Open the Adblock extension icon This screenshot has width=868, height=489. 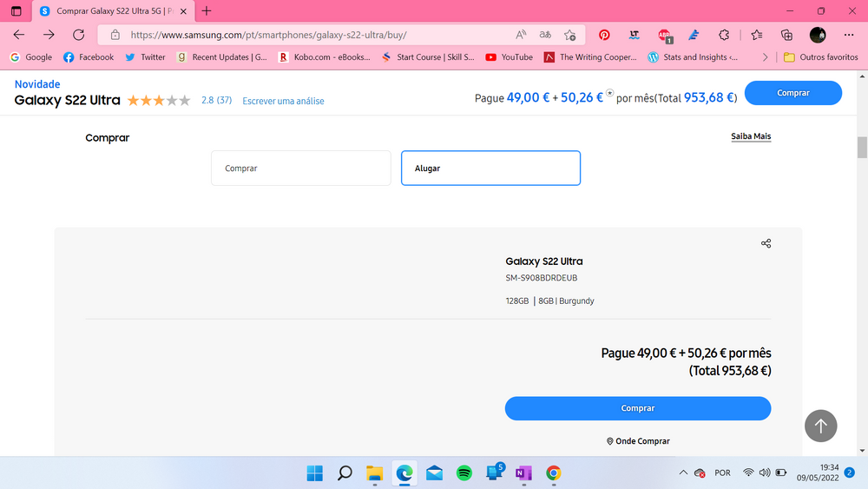pyautogui.click(x=664, y=36)
